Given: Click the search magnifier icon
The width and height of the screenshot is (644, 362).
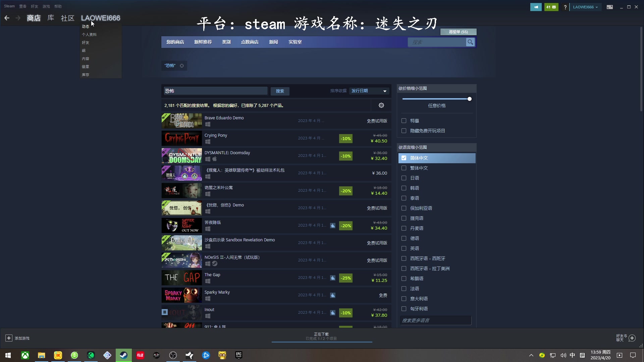Looking at the screenshot, I should [x=470, y=42].
